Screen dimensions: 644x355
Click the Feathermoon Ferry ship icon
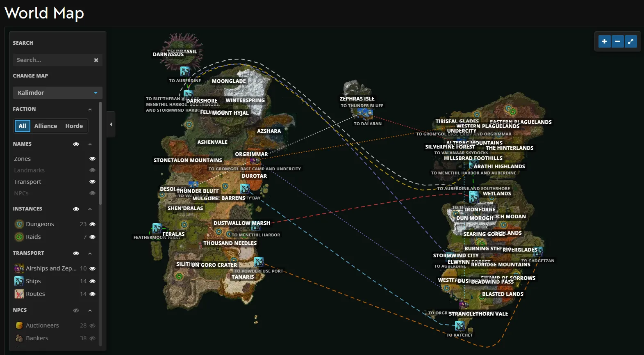pos(157,228)
